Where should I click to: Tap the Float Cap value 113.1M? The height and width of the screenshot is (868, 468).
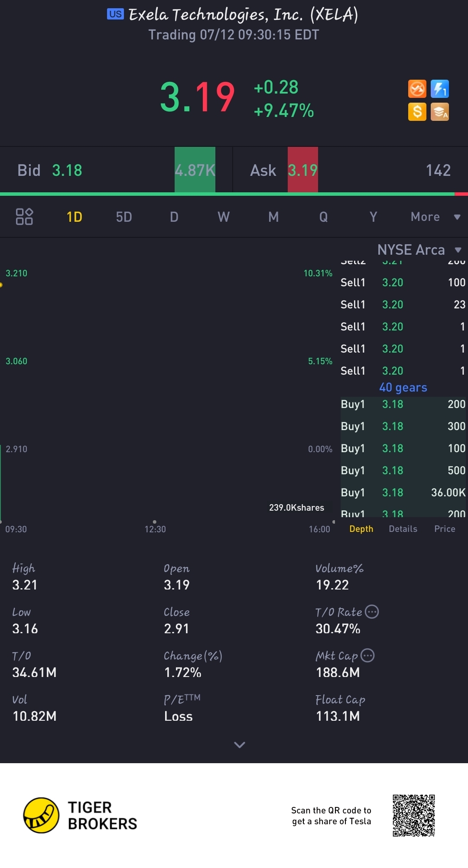pyautogui.click(x=338, y=716)
